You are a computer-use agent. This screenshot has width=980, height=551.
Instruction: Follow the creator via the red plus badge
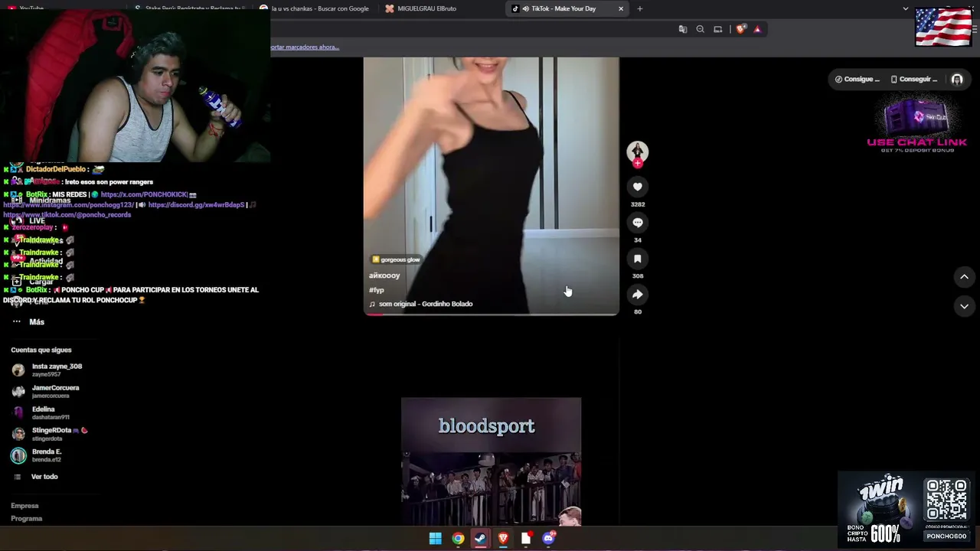coord(637,163)
